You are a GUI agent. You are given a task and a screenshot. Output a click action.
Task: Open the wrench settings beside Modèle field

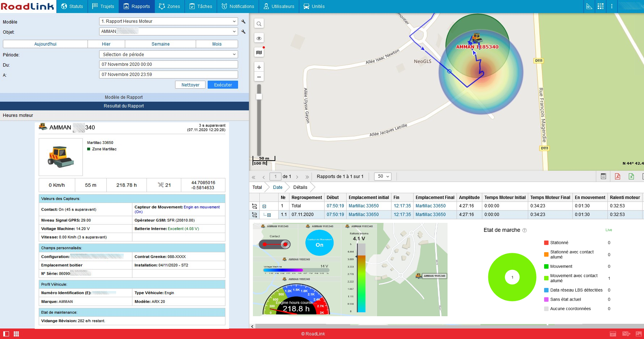[x=243, y=22]
